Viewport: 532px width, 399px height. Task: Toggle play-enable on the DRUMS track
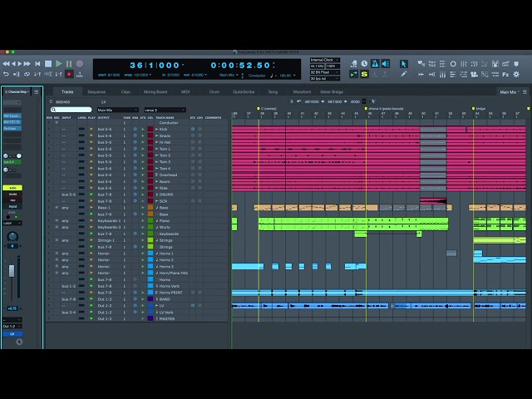pos(91,195)
